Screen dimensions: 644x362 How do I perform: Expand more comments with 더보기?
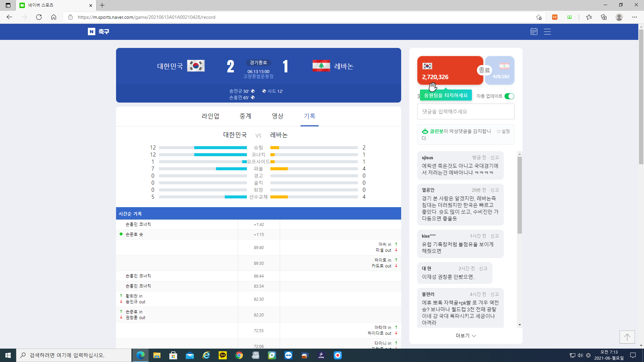pyautogui.click(x=466, y=336)
